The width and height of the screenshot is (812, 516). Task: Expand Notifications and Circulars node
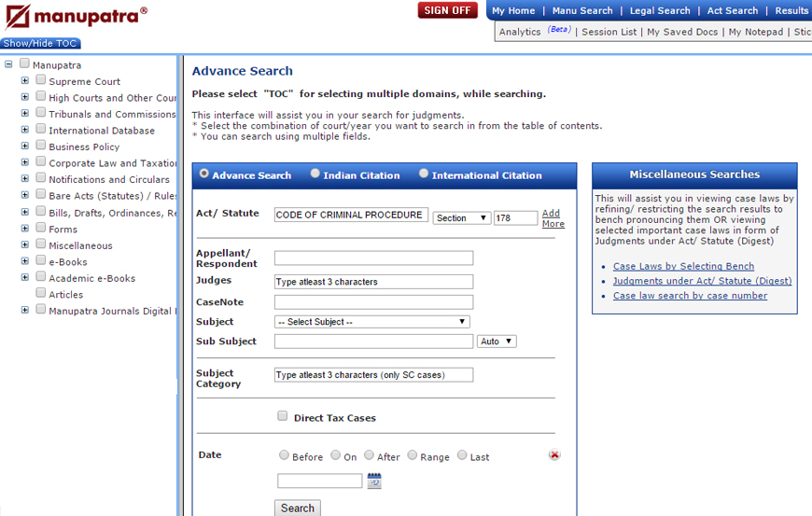(x=25, y=178)
